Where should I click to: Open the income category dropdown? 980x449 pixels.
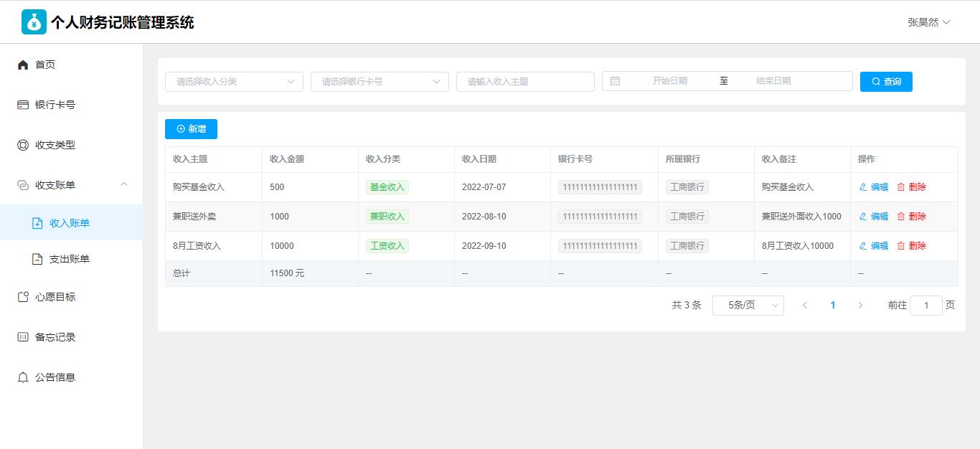click(x=234, y=82)
